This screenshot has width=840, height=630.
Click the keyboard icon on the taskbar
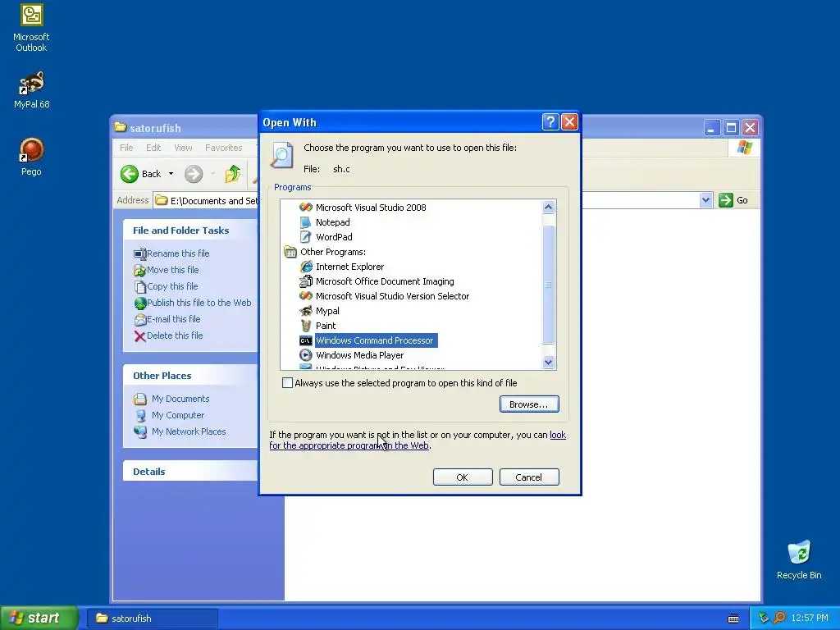pos(733,619)
